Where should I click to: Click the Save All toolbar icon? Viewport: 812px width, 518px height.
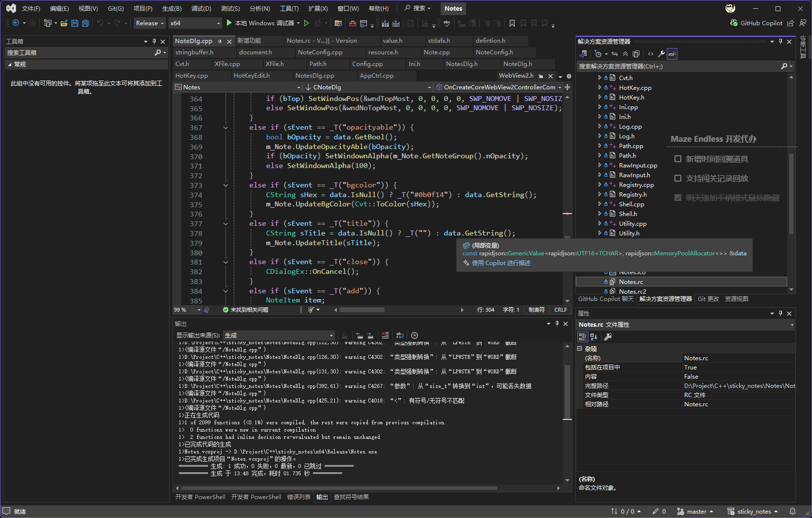(x=86, y=23)
